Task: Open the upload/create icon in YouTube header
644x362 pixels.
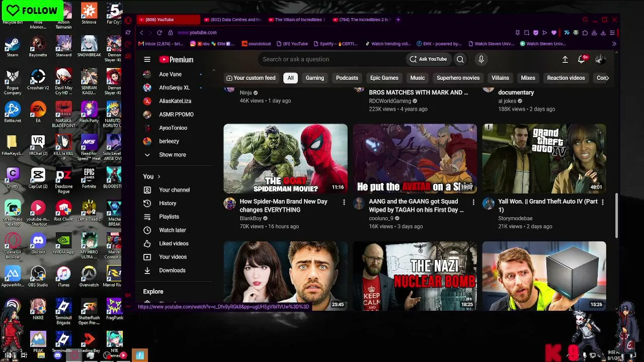Action: (x=565, y=59)
